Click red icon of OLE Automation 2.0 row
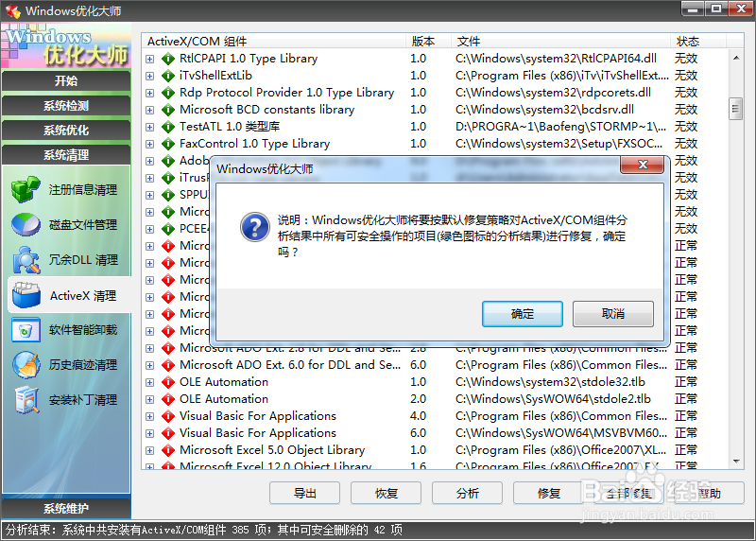 tap(168, 399)
